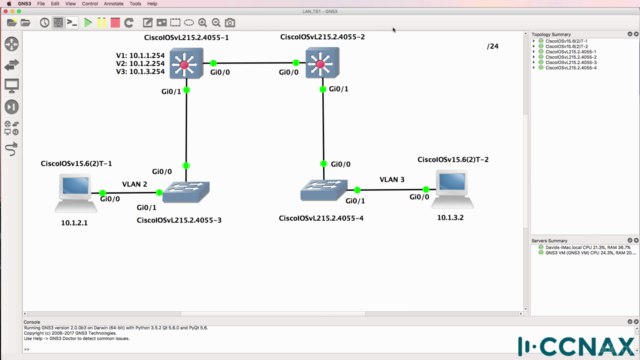
Task: Expand CiscoIOSvL215.2.4055-2 in Topology Summary
Action: (x=534, y=57)
